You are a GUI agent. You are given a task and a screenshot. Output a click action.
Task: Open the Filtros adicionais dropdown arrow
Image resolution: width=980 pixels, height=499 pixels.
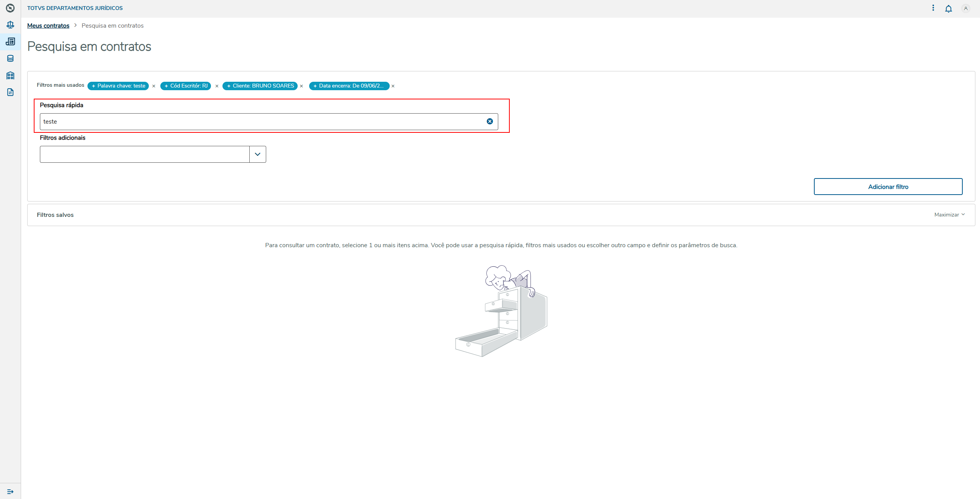point(257,154)
